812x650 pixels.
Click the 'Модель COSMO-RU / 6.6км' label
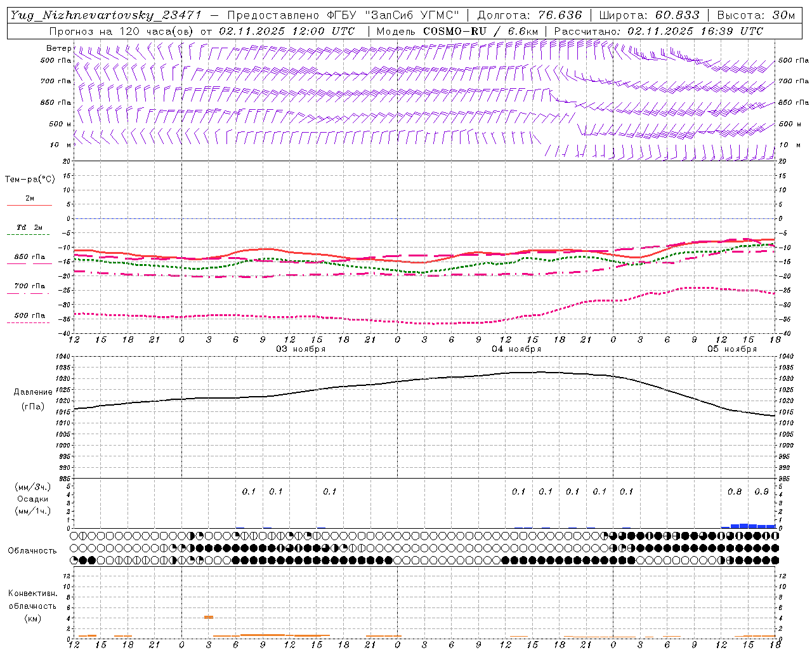(x=457, y=31)
